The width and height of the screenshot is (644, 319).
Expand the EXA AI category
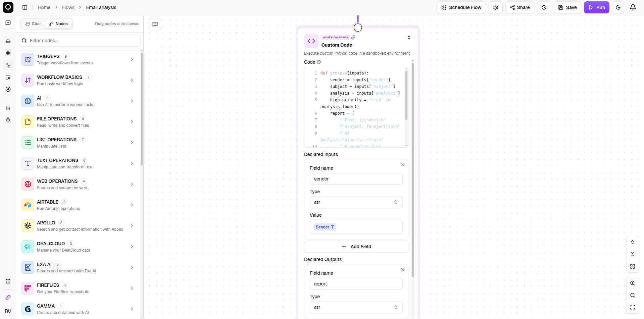click(x=78, y=267)
